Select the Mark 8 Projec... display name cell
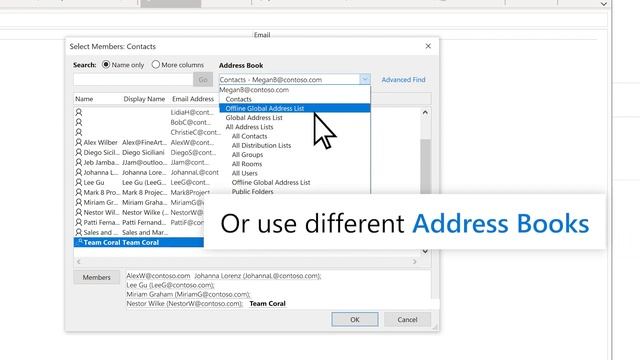The width and height of the screenshot is (640, 360). coord(144,192)
